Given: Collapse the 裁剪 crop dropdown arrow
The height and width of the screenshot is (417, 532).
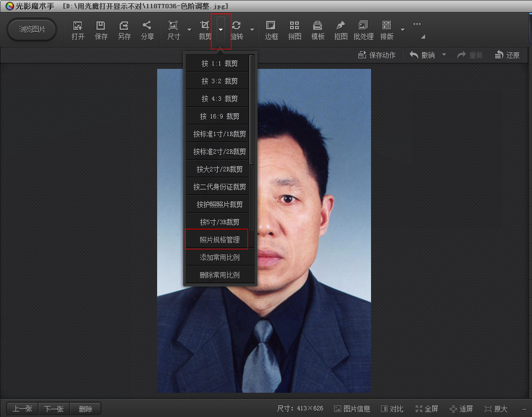Looking at the screenshot, I should (221, 30).
